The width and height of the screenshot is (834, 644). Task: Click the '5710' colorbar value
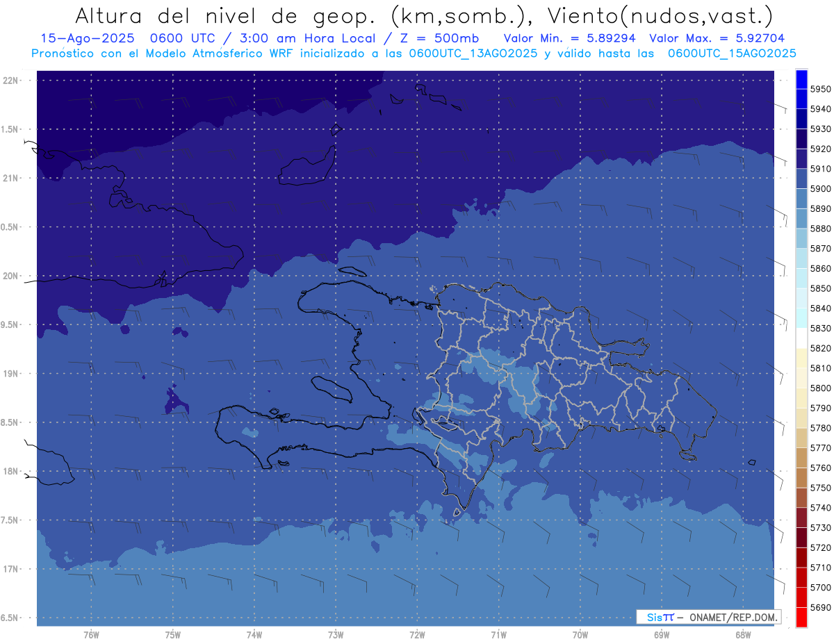tap(820, 567)
